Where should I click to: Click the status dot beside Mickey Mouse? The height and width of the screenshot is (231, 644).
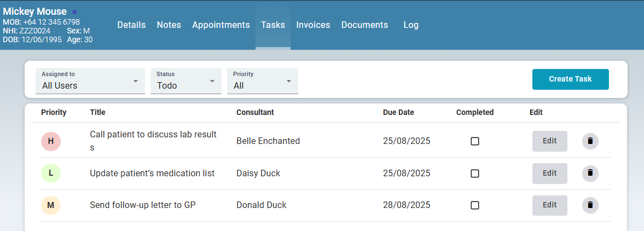point(74,11)
